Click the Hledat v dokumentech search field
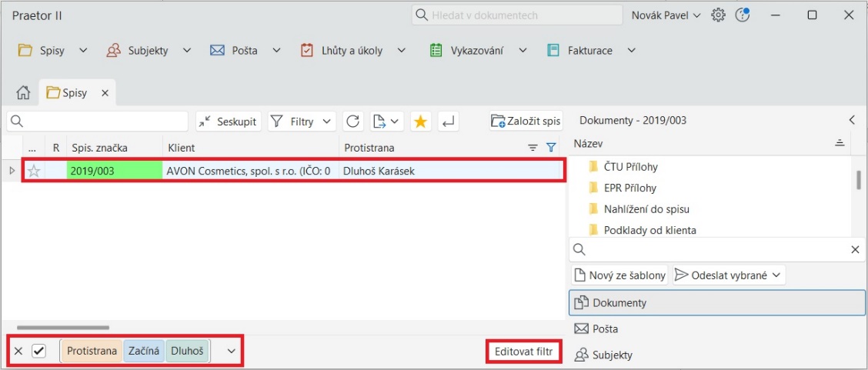The image size is (868, 370). tap(517, 15)
